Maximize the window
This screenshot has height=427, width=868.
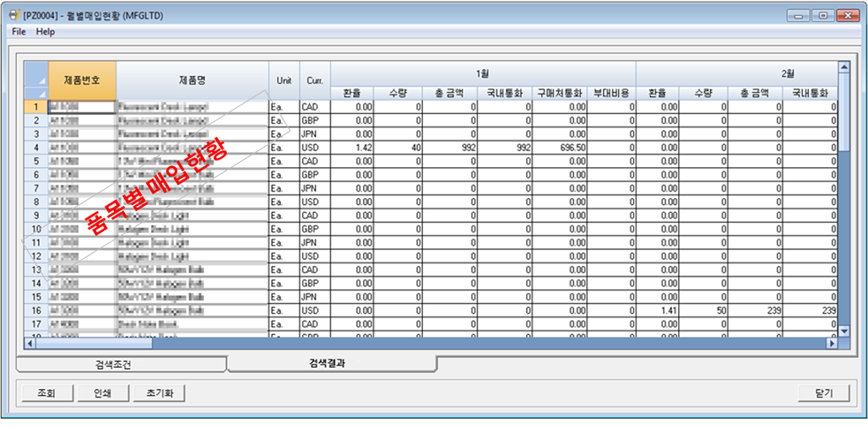tap(823, 15)
